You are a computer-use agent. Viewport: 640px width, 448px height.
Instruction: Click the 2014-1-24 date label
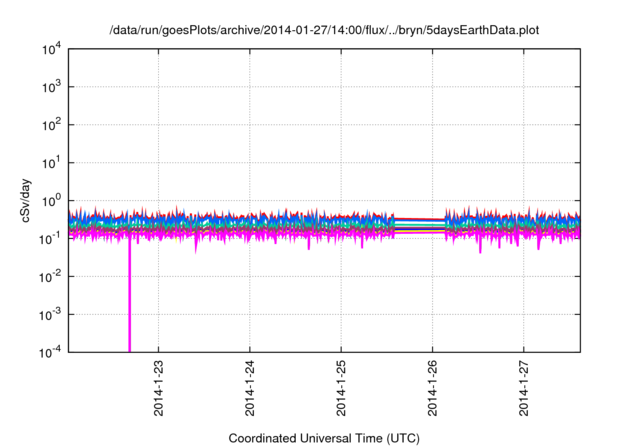(249, 388)
